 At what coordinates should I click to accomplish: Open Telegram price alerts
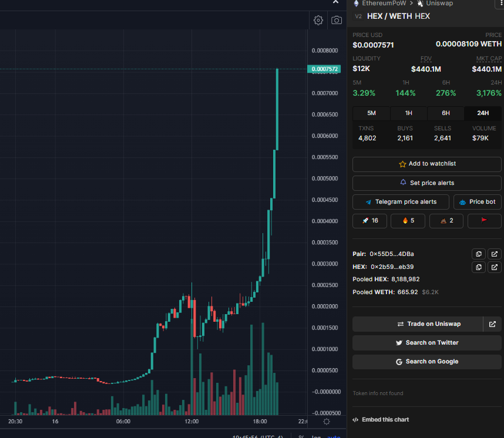pyautogui.click(x=401, y=202)
